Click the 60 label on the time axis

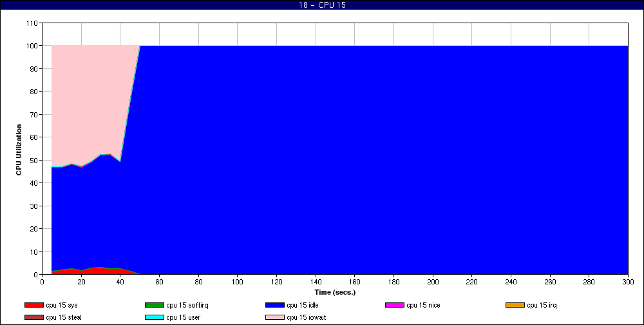point(159,282)
